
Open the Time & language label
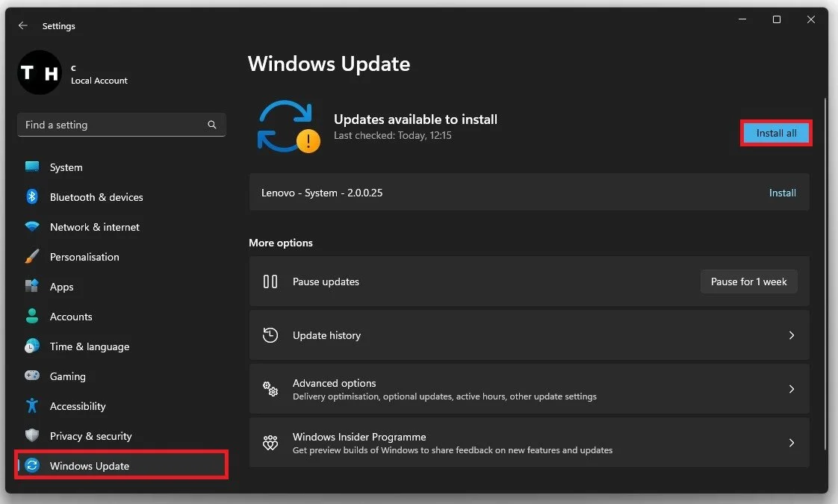(90, 347)
